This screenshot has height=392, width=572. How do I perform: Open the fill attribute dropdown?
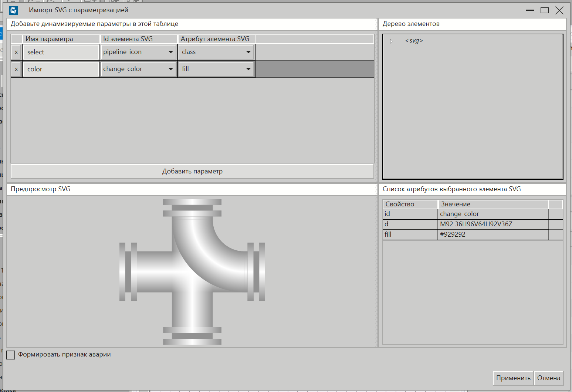tap(248, 69)
